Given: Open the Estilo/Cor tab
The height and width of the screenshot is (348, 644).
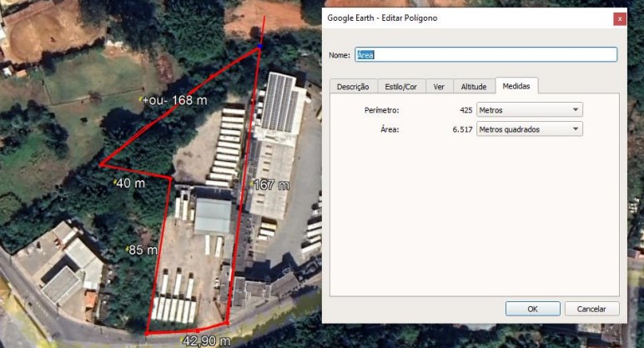Looking at the screenshot, I should click(400, 87).
